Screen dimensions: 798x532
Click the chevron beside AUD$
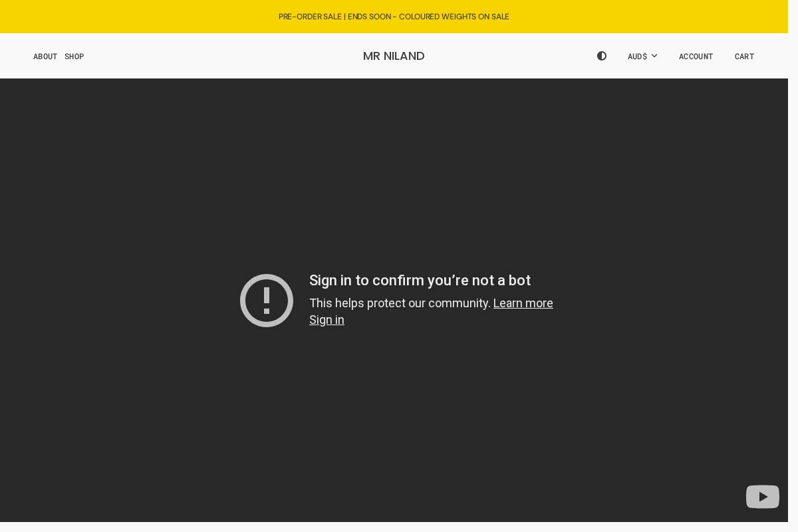coord(654,56)
